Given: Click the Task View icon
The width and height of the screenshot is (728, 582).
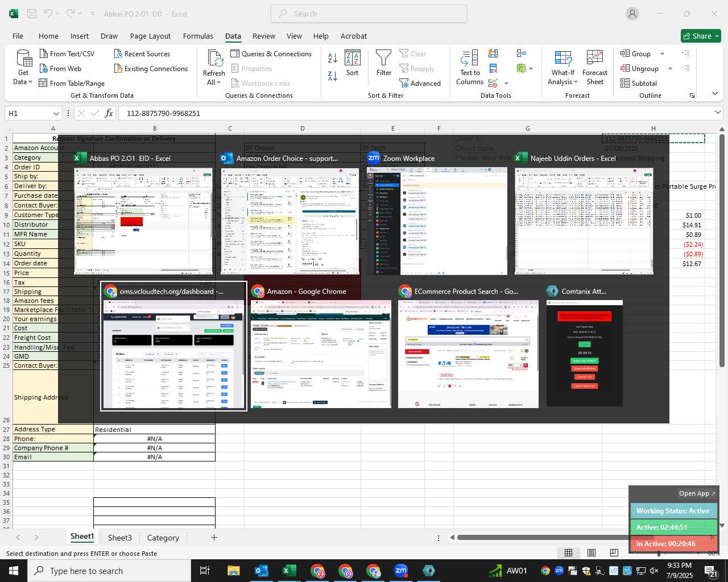Looking at the screenshot, I should point(205,571).
